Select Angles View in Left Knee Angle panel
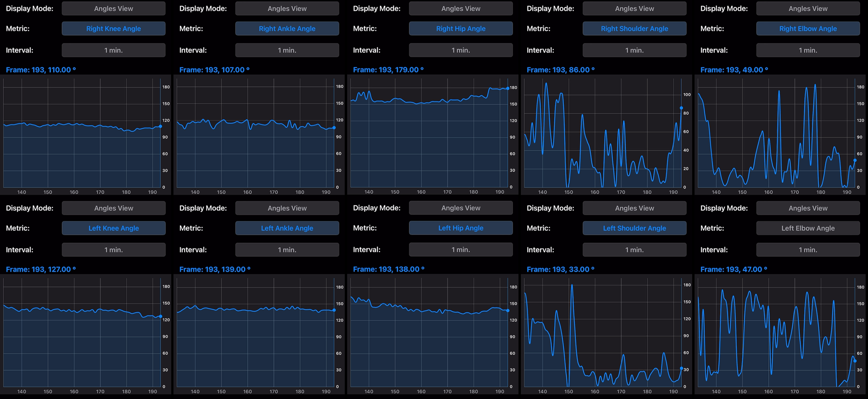 pyautogui.click(x=114, y=208)
